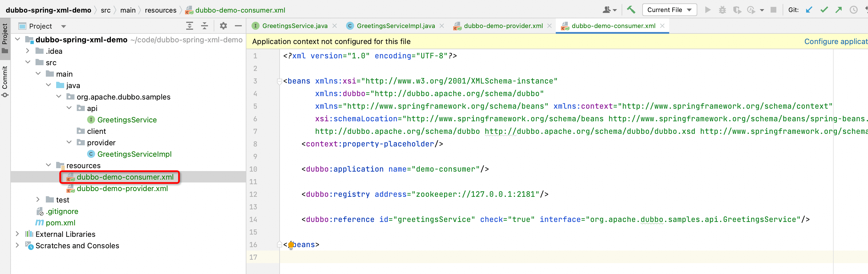Open the Project view type dropdown

click(63, 26)
